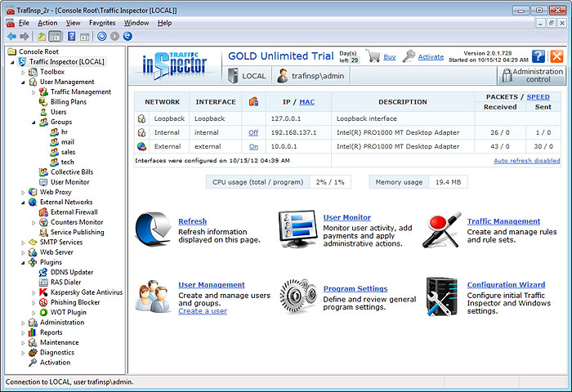The width and height of the screenshot is (572, 392).
Task: Launch Configuration Wizard via its icon
Action: click(441, 296)
